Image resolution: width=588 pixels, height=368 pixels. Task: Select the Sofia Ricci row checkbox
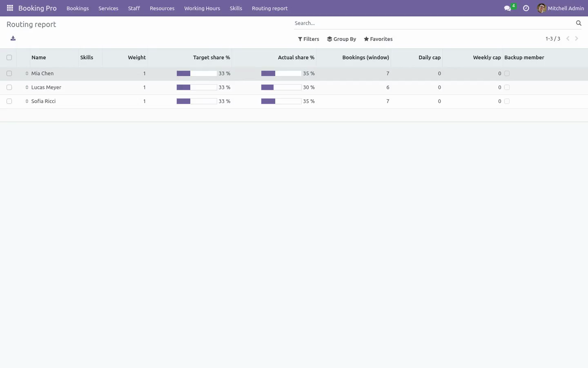point(9,101)
